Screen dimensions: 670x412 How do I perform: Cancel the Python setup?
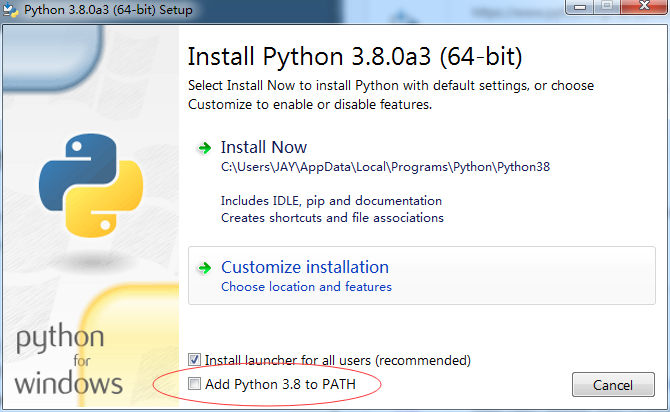pyautogui.click(x=613, y=385)
